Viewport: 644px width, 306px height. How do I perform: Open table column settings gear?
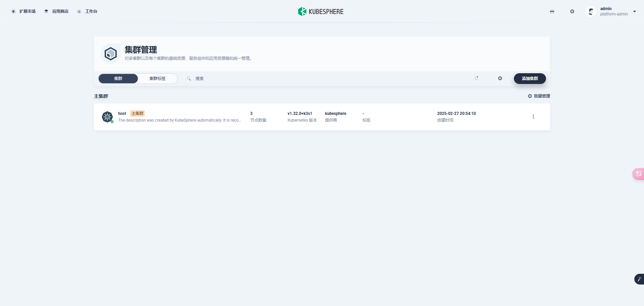[500, 78]
